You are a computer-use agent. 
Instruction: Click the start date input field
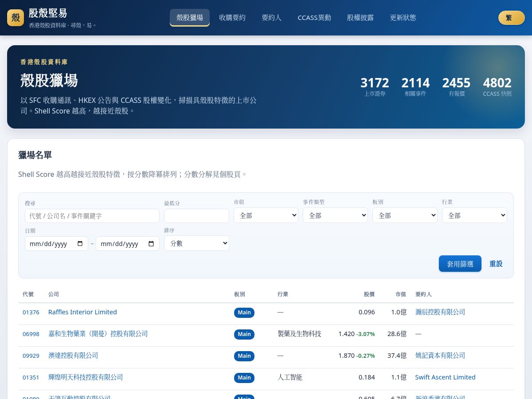click(x=56, y=244)
